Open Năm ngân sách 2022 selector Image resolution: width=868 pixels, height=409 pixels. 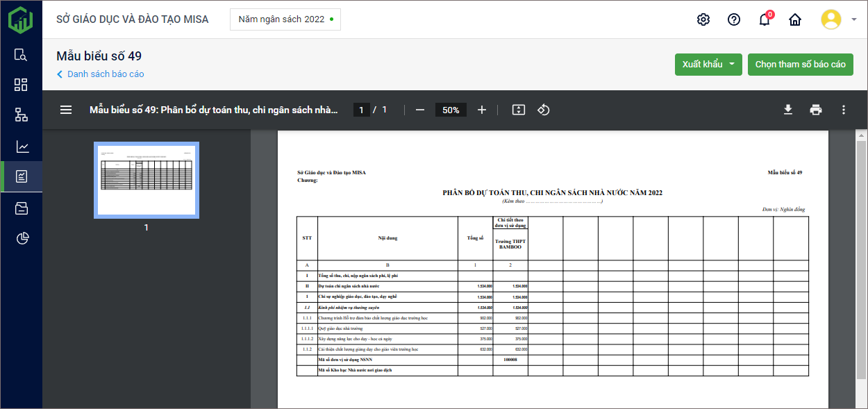285,19
